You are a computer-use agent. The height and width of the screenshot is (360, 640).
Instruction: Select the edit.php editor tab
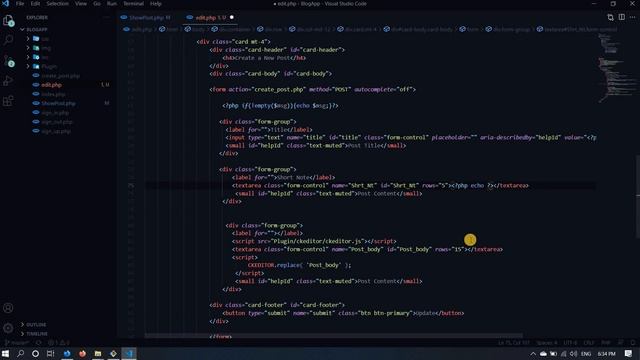(x=210, y=18)
